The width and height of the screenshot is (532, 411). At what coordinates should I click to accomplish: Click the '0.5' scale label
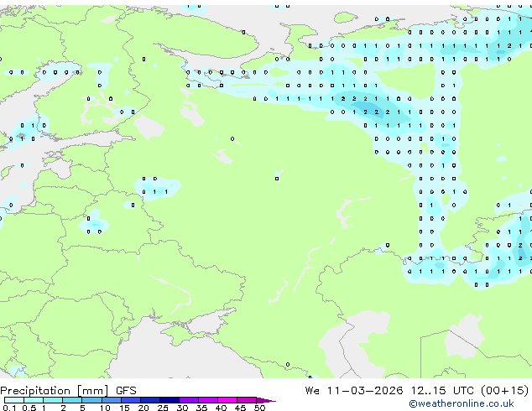pyautogui.click(x=29, y=408)
